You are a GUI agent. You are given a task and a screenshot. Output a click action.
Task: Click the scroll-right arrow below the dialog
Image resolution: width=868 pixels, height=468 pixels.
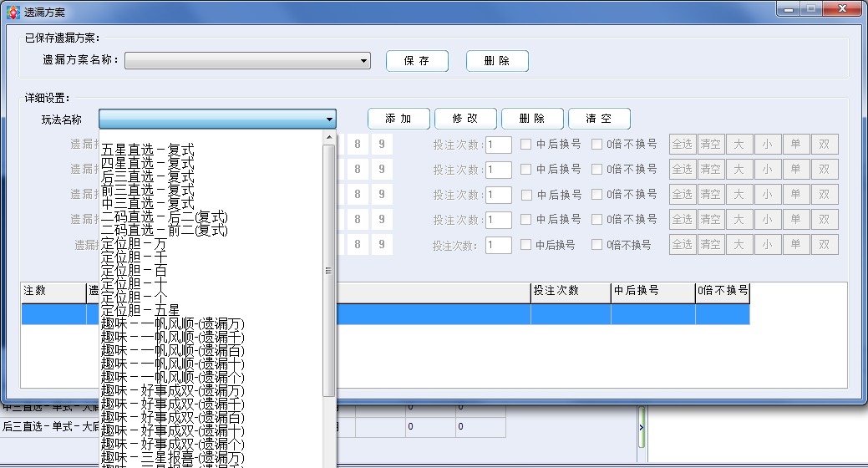coord(642,427)
